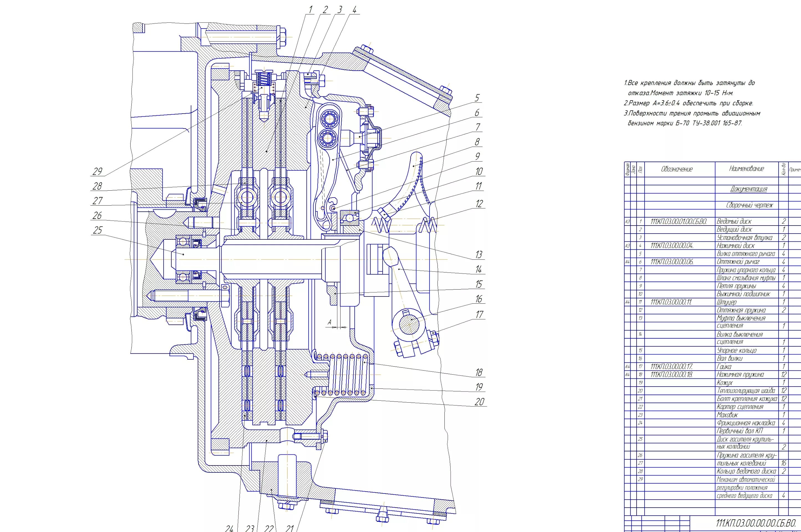Click the 'Наименование' column header
The height and width of the screenshot is (532, 801).
[x=747, y=169]
